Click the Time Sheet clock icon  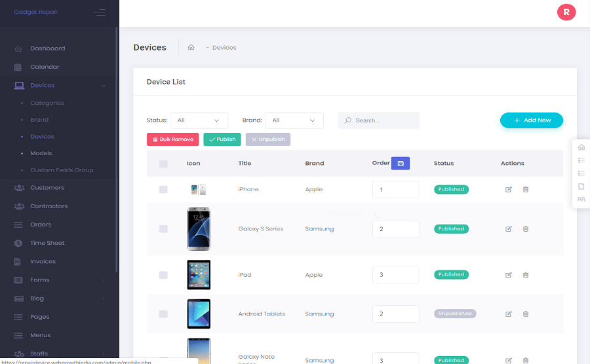[x=18, y=243]
